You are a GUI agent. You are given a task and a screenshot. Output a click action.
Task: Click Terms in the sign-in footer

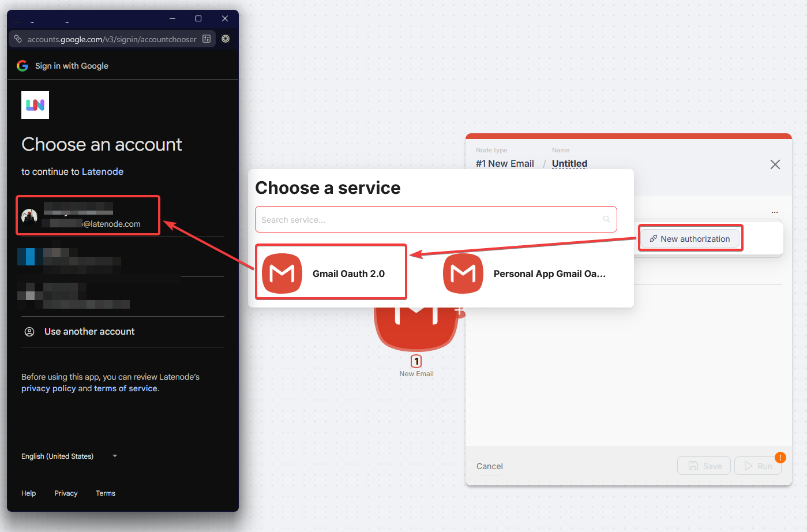click(105, 493)
